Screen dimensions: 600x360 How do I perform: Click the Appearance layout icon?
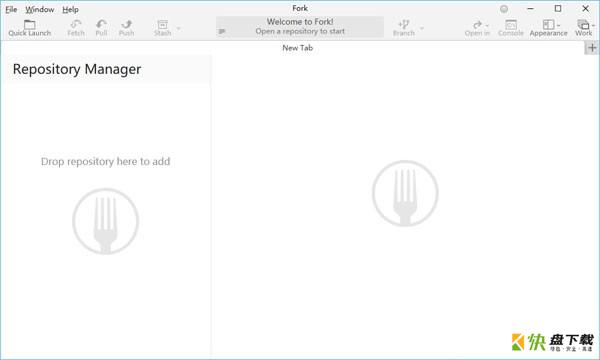pyautogui.click(x=548, y=24)
